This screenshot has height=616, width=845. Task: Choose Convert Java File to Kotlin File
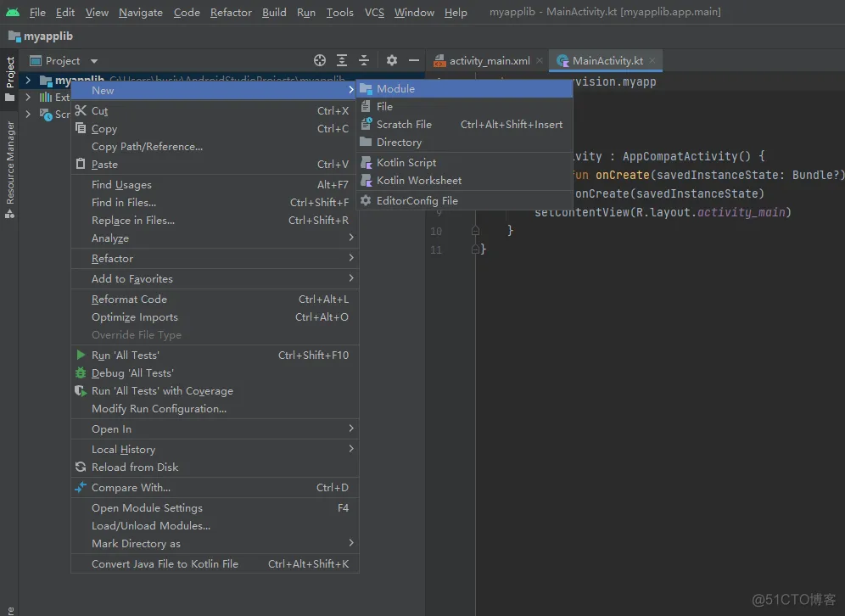[x=215, y=563]
